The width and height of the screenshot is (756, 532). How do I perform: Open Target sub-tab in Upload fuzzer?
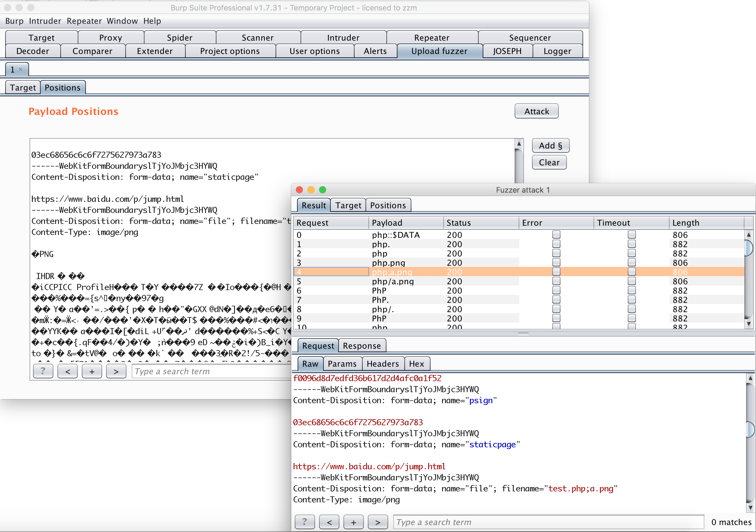[23, 88]
